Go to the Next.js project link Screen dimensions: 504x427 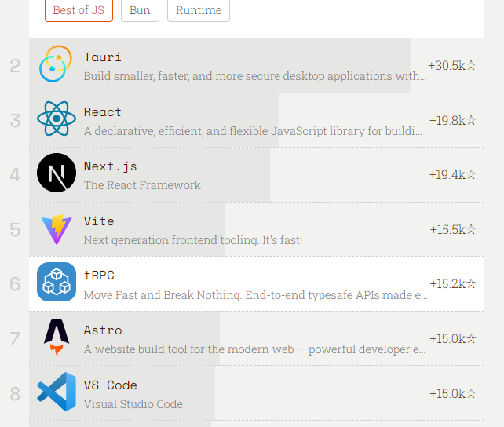110,166
